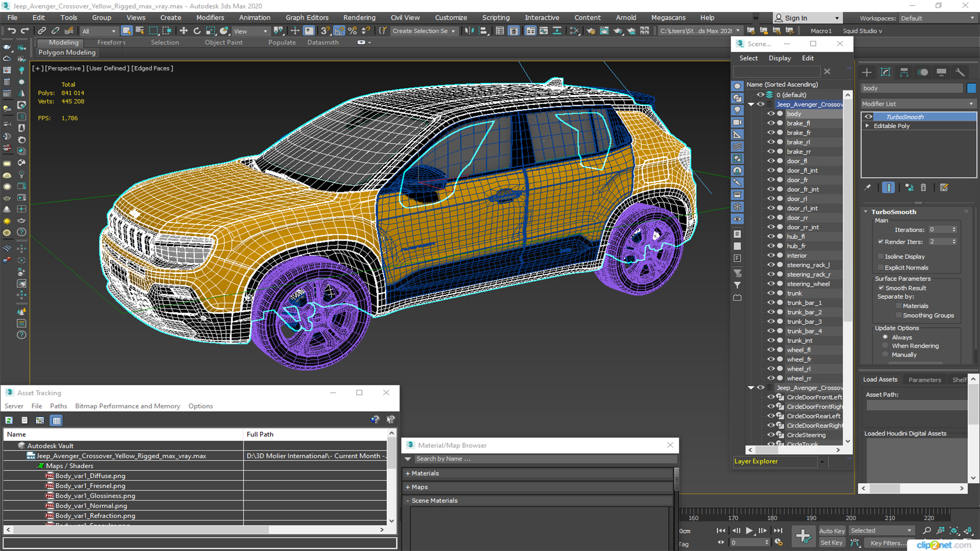Click the Load Assets tab

(880, 380)
